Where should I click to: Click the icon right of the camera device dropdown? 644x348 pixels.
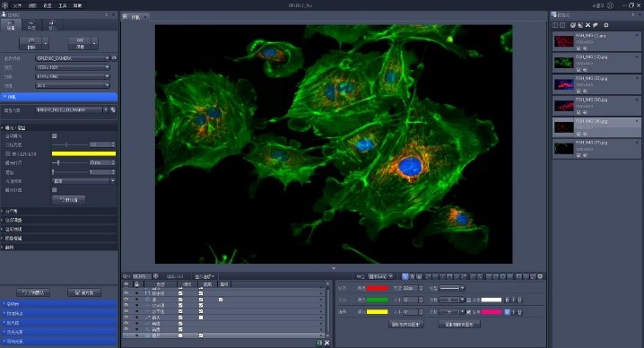pos(114,58)
